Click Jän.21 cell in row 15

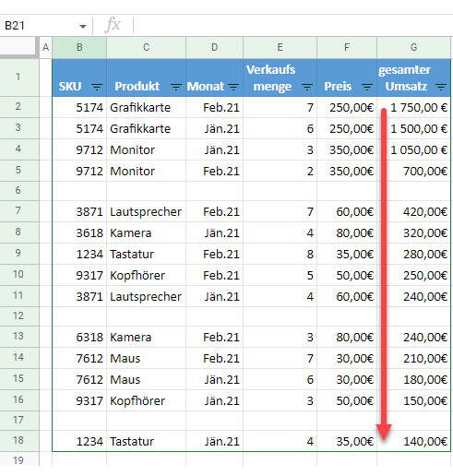[x=214, y=379]
